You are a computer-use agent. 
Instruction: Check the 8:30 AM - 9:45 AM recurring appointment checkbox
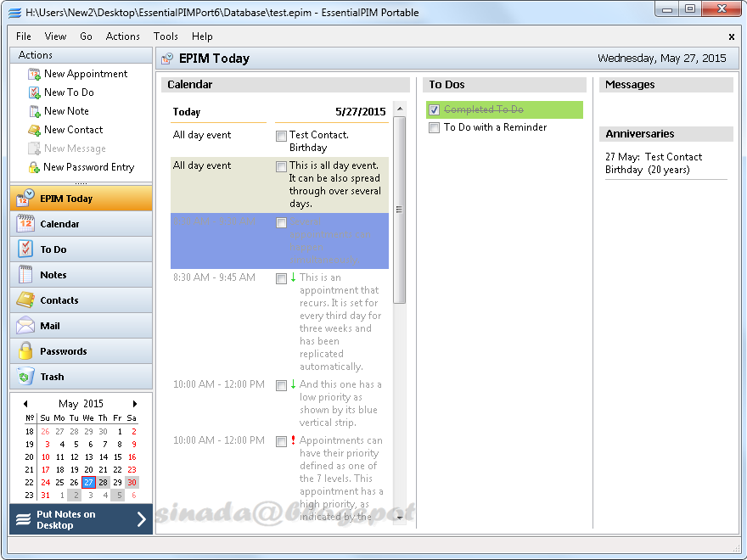[281, 278]
